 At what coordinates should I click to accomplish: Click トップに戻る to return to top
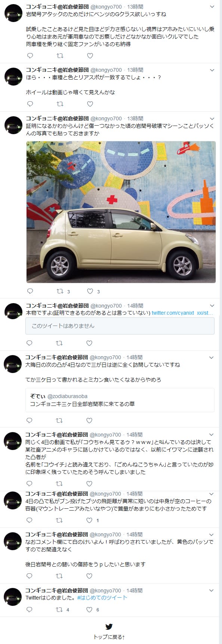click(109, 637)
